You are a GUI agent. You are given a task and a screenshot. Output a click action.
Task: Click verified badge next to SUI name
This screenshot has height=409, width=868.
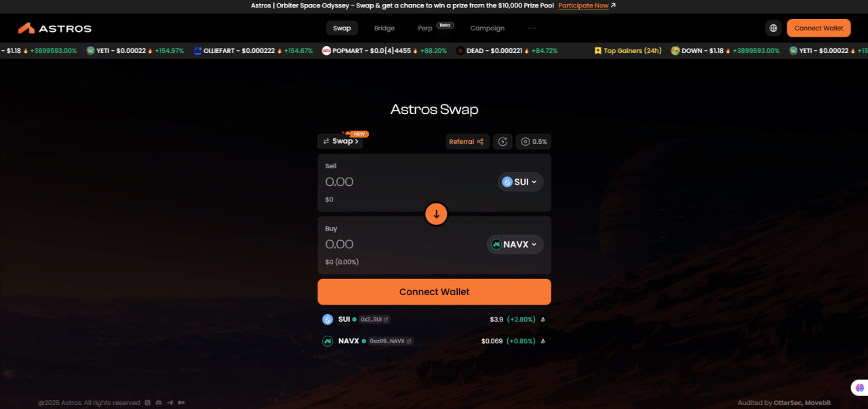coord(354,319)
